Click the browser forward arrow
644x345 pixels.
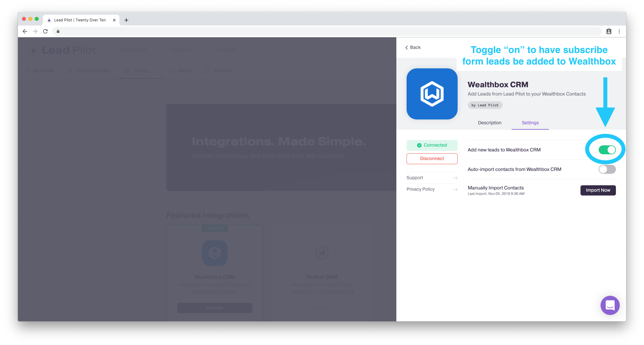pos(35,31)
